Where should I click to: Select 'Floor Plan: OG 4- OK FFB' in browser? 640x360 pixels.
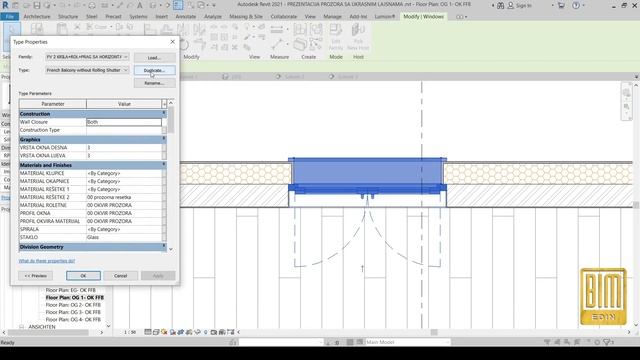tap(73, 320)
